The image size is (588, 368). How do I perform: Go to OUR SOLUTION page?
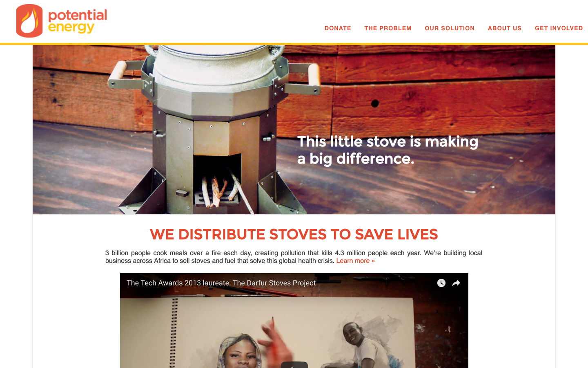450,28
